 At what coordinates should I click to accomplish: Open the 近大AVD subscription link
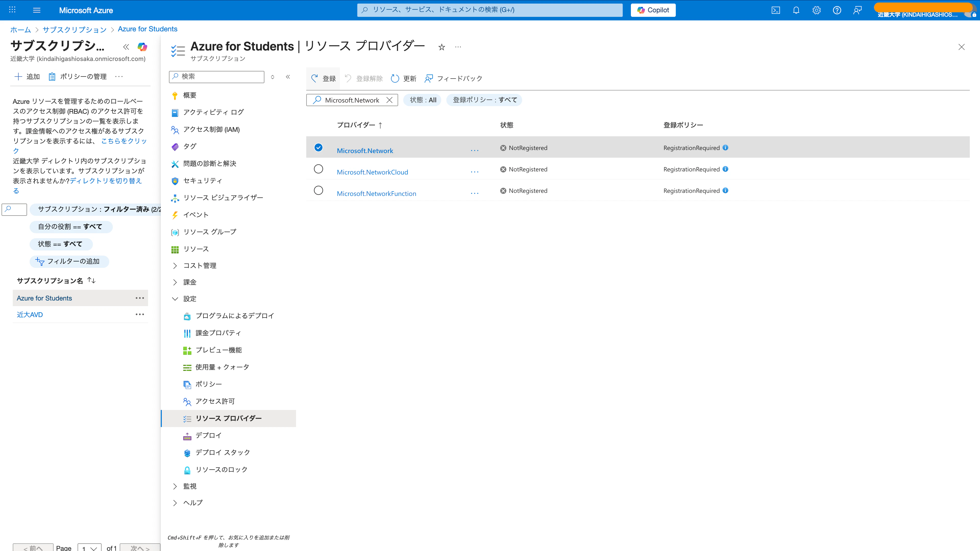click(x=30, y=315)
